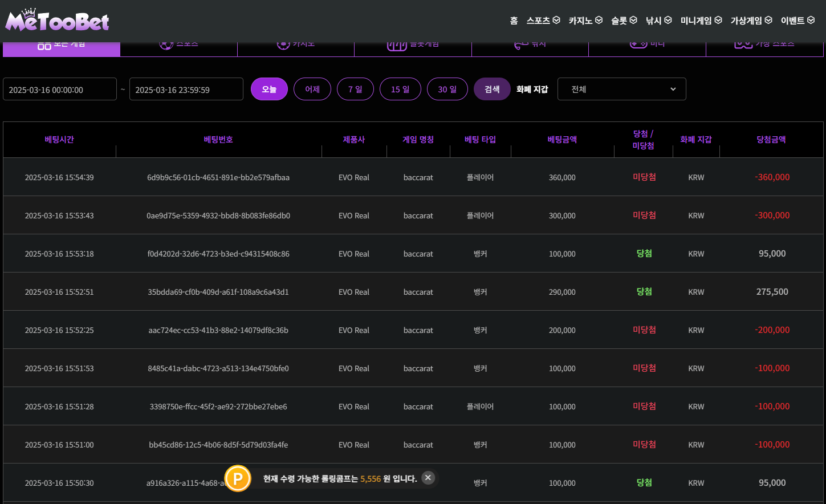Screen dimensions: 826x504
Task: Click bet time 2025-03-16 15:51:00
Action: coord(59,445)
